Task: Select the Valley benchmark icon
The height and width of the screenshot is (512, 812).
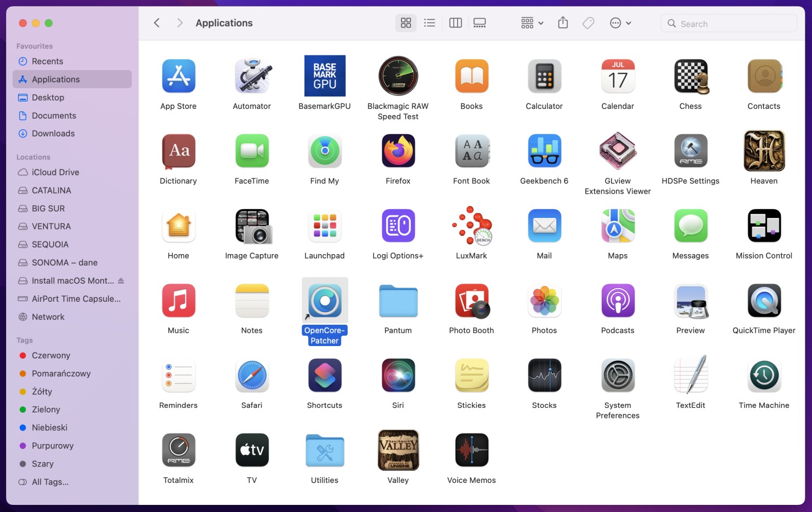Action: 398,450
